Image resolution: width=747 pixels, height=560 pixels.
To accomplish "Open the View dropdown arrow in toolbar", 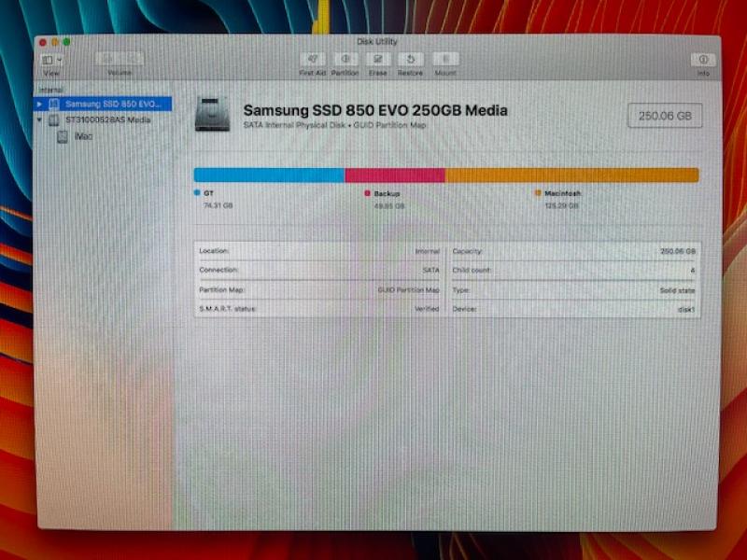I will coord(60,60).
